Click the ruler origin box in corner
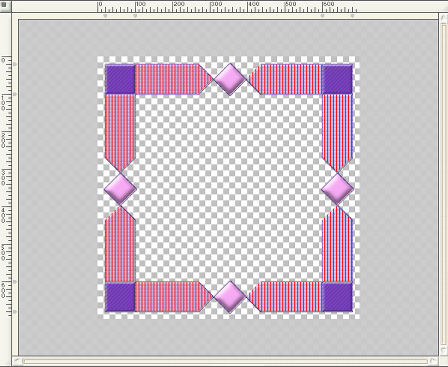Screen dimensions: 448x367 [x=5, y=6]
